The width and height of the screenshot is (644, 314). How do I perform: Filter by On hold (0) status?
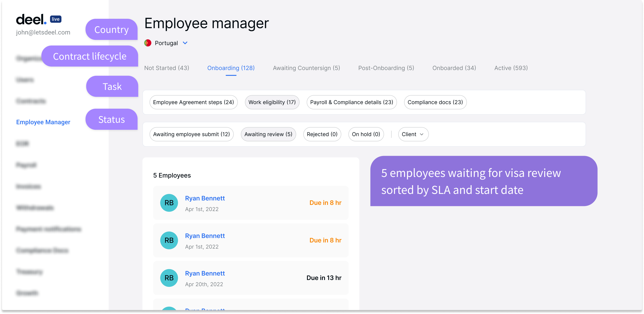tap(366, 134)
